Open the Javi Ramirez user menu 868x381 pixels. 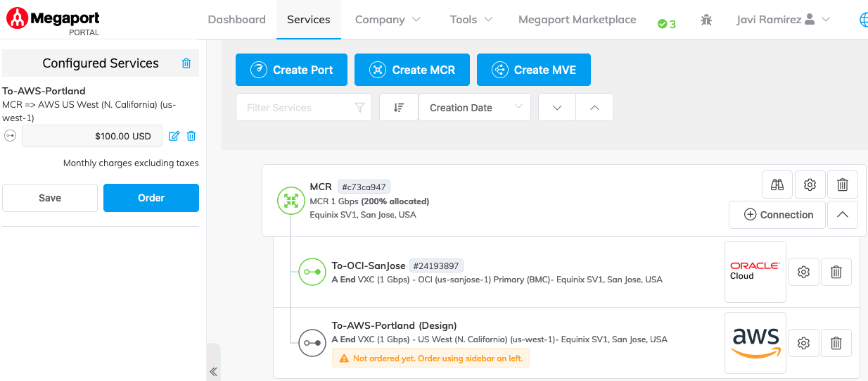tap(783, 20)
